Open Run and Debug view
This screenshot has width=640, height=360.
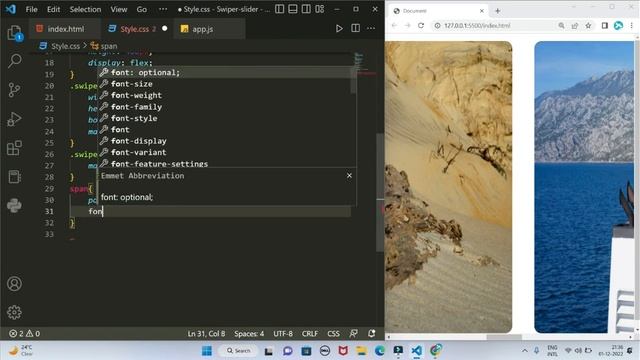pos(14,119)
